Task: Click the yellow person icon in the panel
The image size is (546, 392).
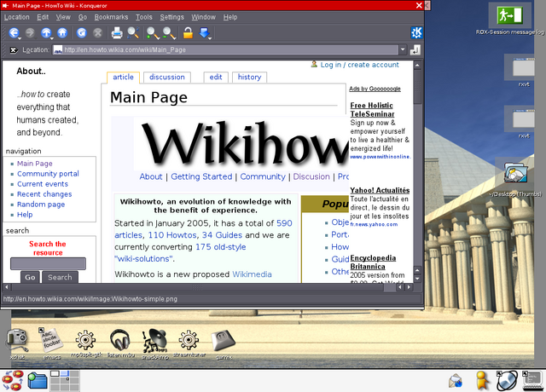Action: [x=482, y=381]
